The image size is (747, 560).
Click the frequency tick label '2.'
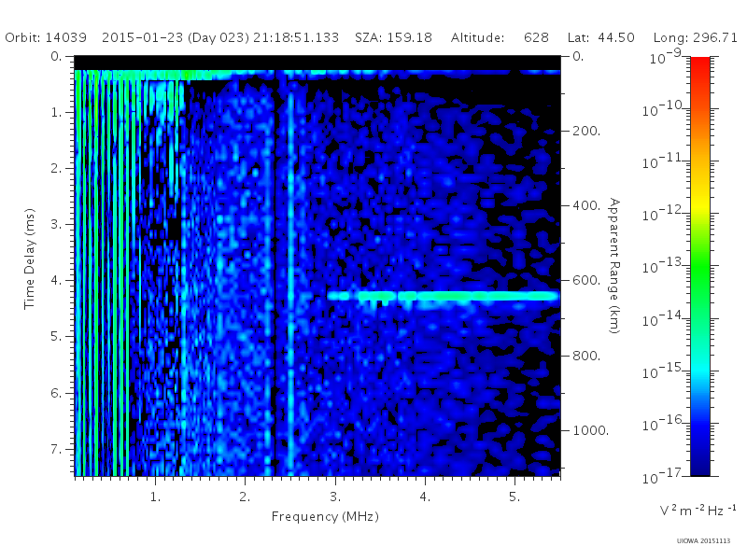(x=245, y=497)
